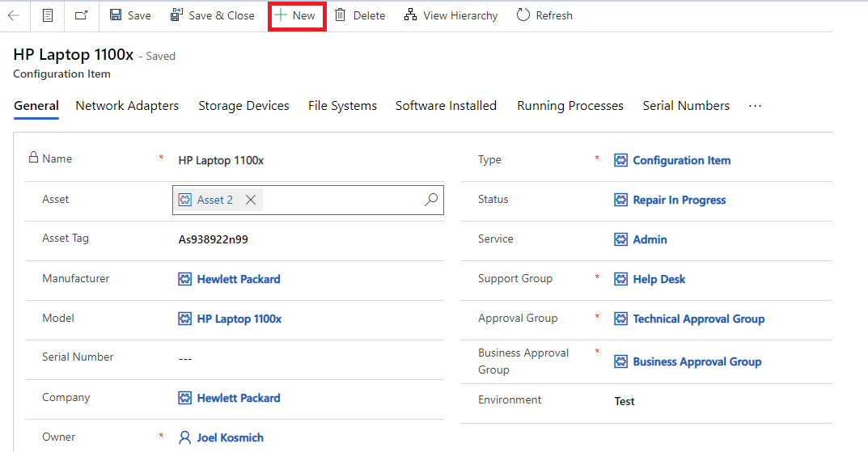Click the icon beside Technical Approval Group

621,319
